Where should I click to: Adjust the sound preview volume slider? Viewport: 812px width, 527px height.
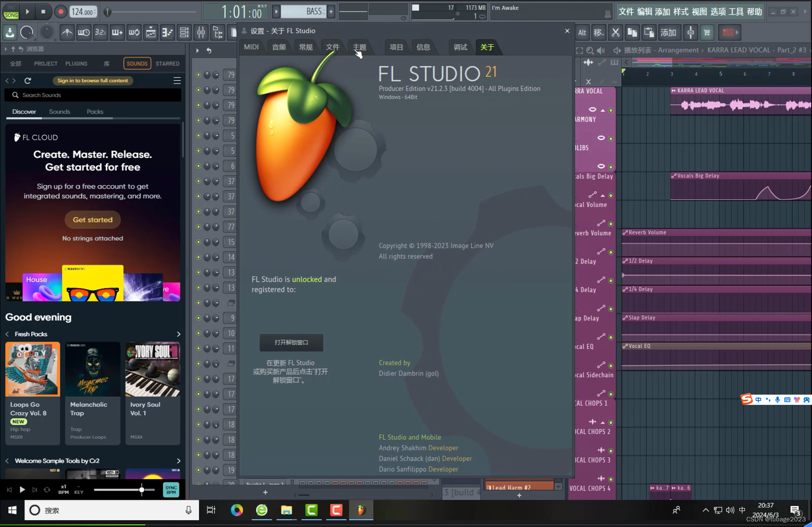click(x=141, y=489)
